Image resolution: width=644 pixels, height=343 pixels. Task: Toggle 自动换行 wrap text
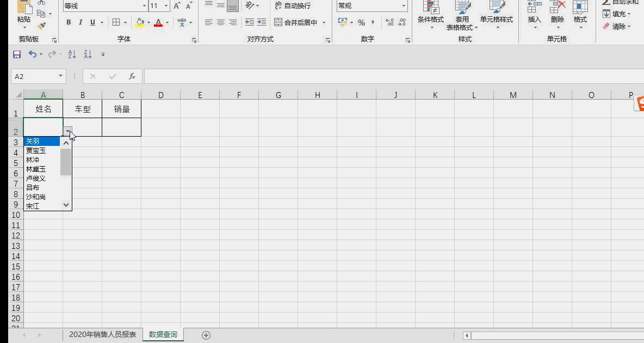(293, 5)
